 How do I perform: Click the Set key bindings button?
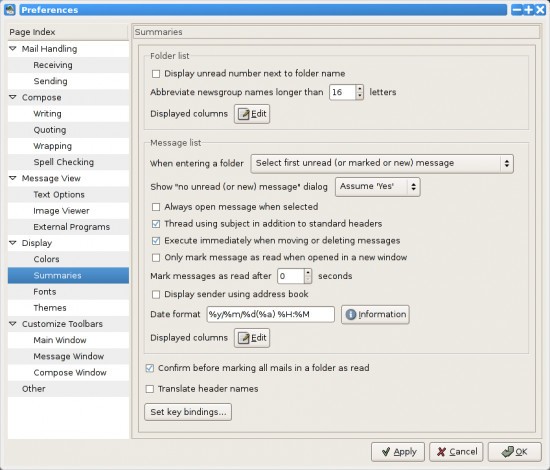coord(188,412)
